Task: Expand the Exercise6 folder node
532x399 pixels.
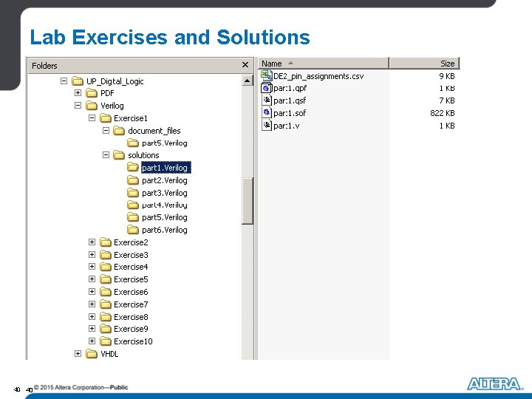Action: pos(92,291)
